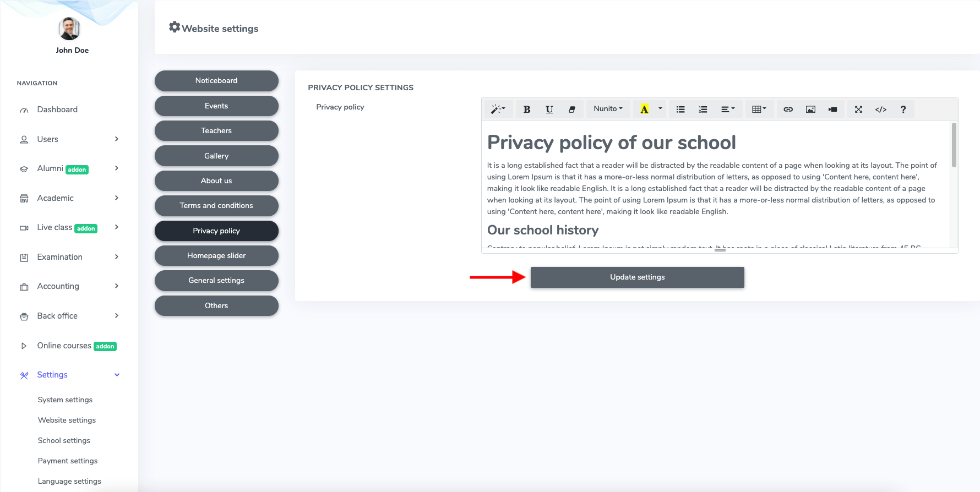Image resolution: width=980 pixels, height=492 pixels.
Task: Expand the Users menu chevron
Action: click(x=117, y=139)
